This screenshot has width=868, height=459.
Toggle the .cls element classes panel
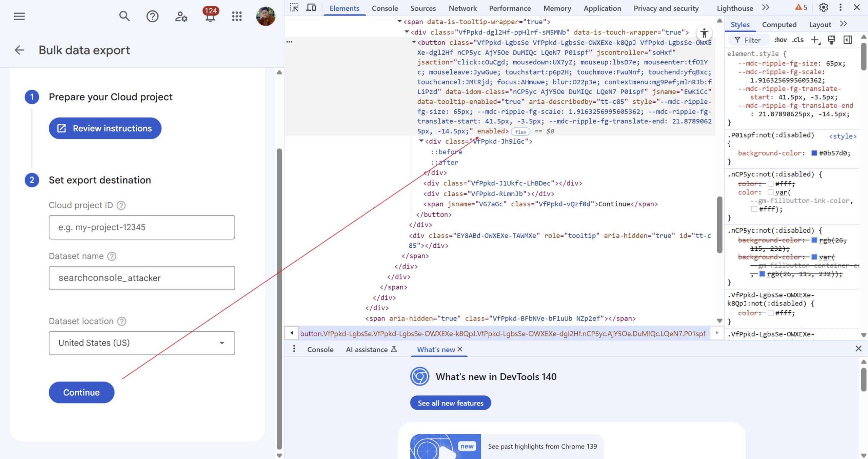tap(798, 40)
